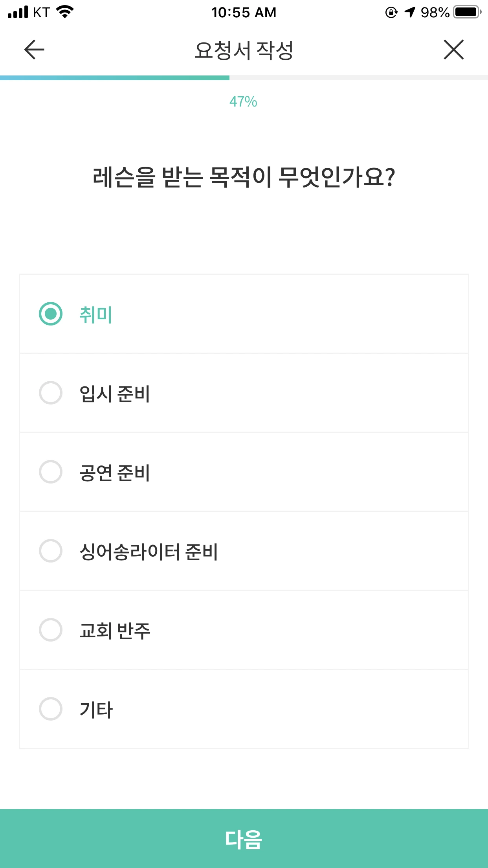Pick the 싱어송라이터 준비 radio option
Screen dimensions: 488x868
(x=51, y=551)
